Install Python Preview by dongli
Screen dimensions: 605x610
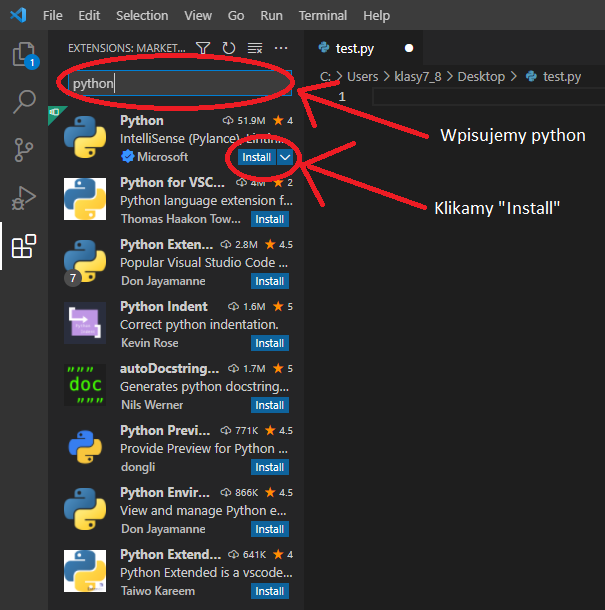tap(270, 467)
